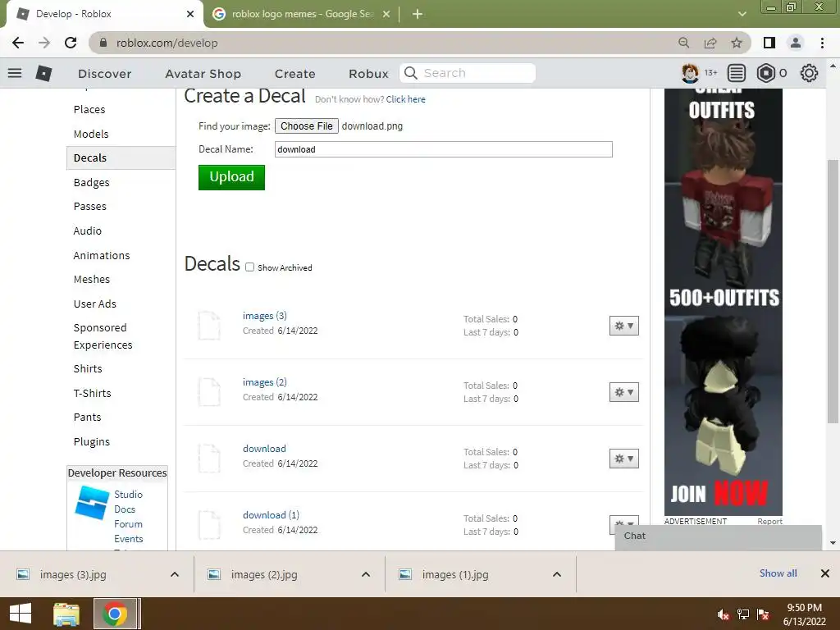Open the Chrome three-dot menu
The width and height of the screenshot is (840, 630).
[822, 43]
